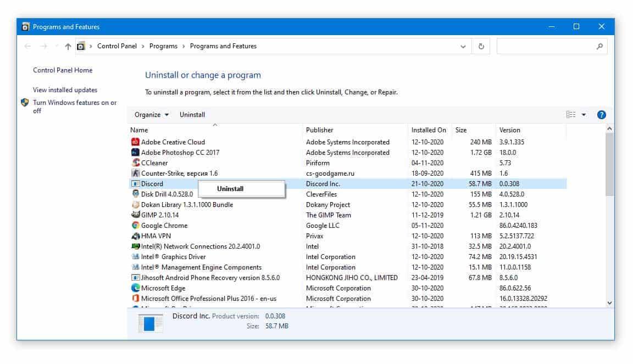Image resolution: width=633 pixels, height=364 pixels.
Task: Click the Jihosoft Android Phone Recovery icon
Action: click(x=135, y=278)
